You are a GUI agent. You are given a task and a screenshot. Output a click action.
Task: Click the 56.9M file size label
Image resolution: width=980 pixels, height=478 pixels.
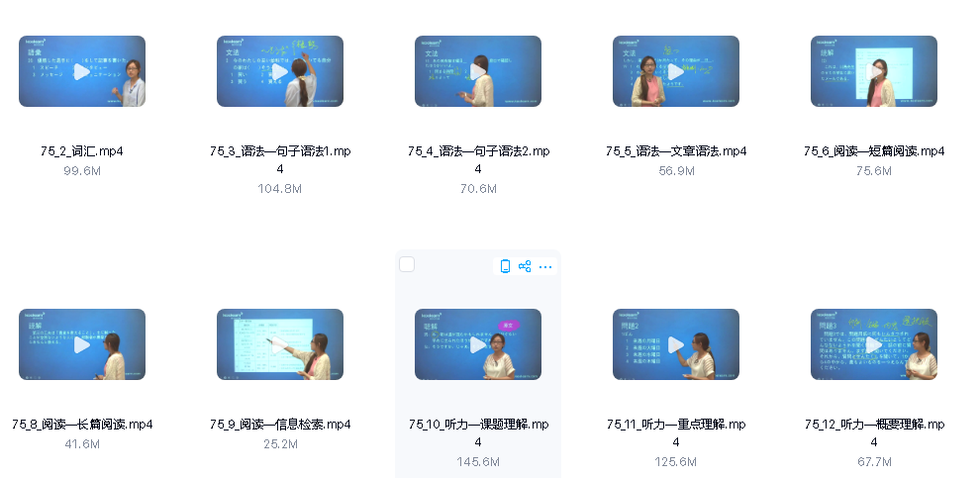[676, 170]
